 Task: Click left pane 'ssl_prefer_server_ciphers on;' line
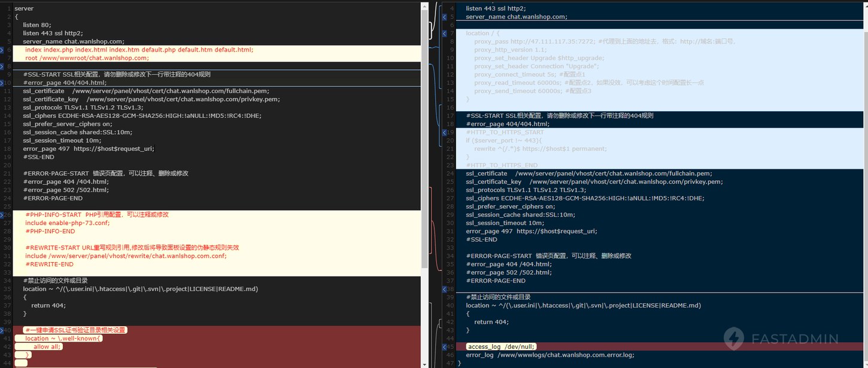68,124
